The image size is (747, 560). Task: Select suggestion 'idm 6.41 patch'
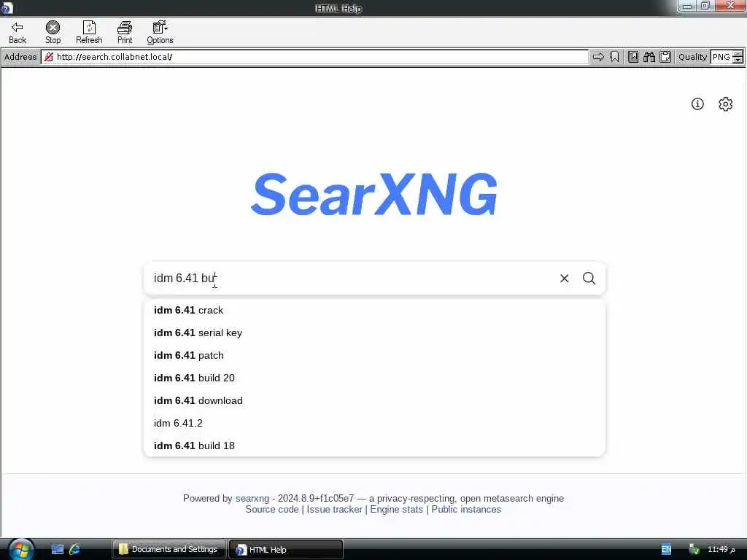374,355
